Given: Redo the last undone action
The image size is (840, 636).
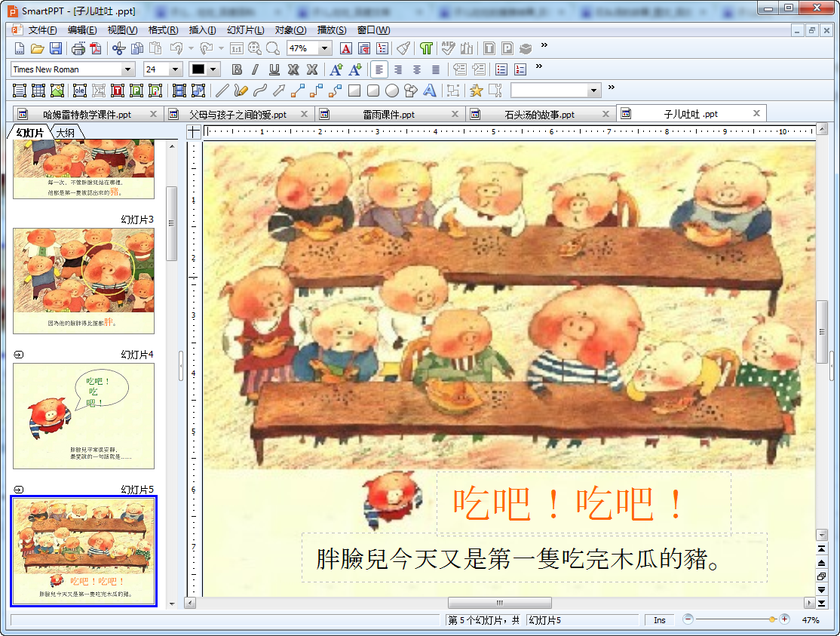Looking at the screenshot, I should [207, 49].
